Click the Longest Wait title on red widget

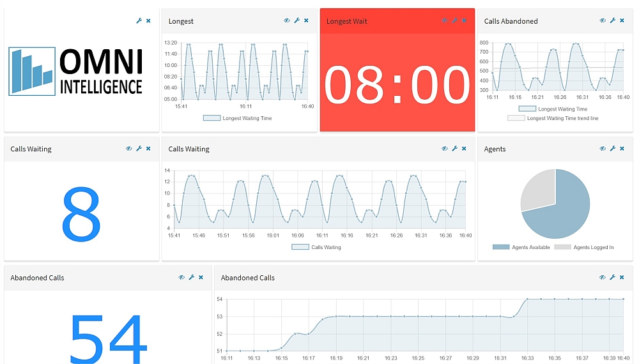[x=347, y=21]
